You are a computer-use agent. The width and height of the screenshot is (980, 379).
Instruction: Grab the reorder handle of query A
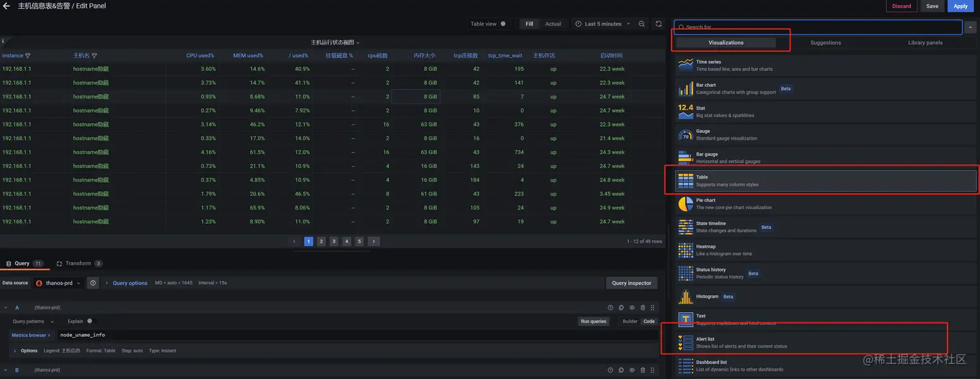[653, 308]
